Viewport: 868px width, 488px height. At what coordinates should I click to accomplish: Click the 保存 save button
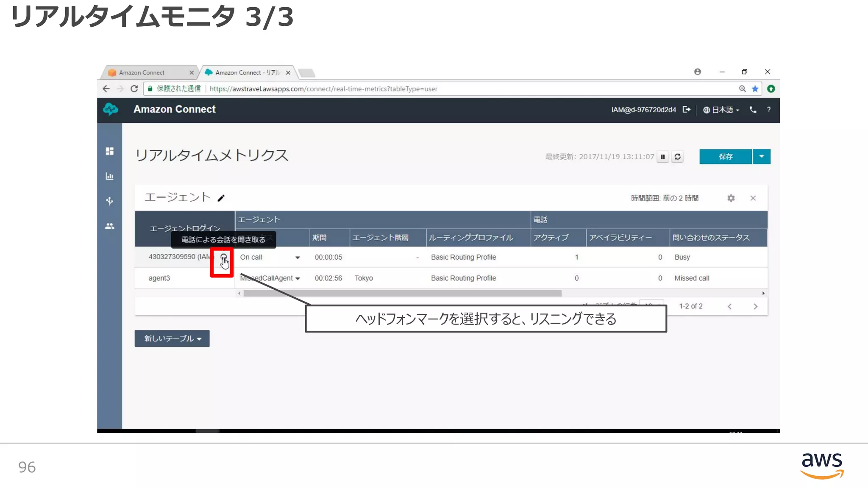pos(726,157)
